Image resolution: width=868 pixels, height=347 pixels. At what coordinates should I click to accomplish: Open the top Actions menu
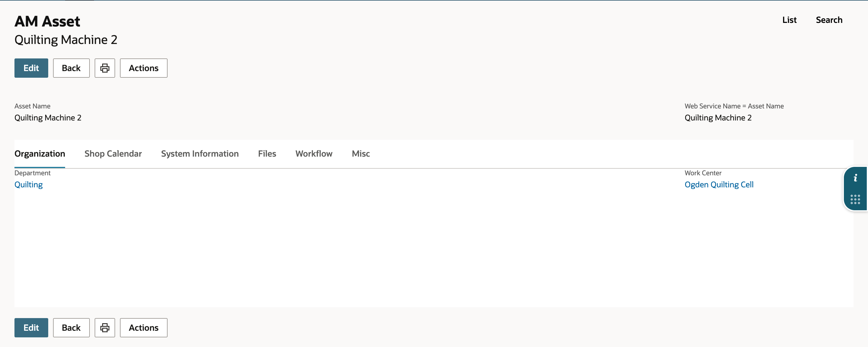point(143,68)
